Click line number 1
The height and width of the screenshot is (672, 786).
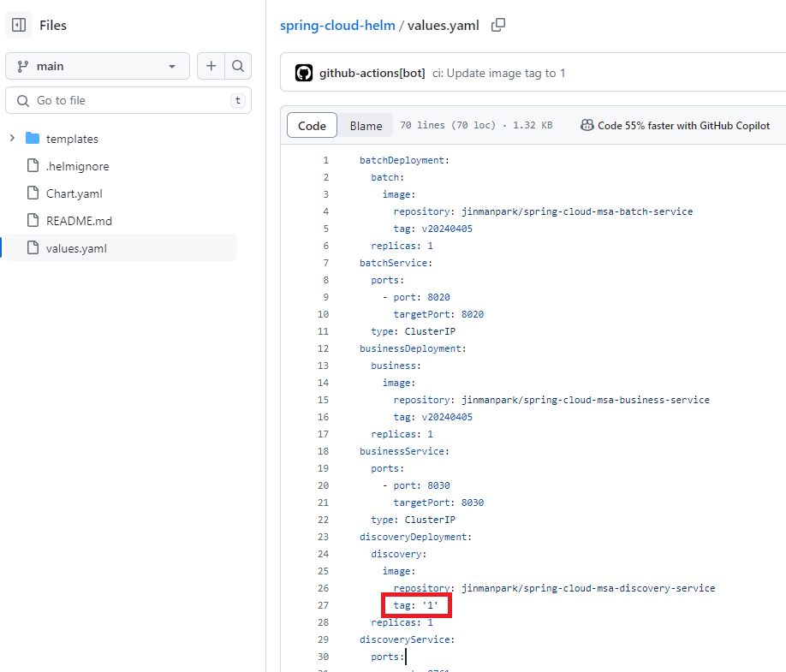326,160
